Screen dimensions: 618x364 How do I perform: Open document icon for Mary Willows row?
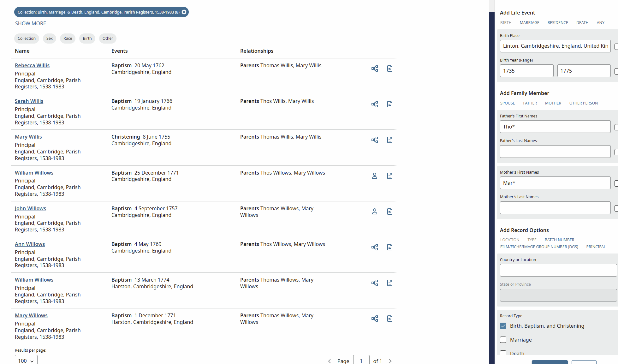pyautogui.click(x=389, y=319)
